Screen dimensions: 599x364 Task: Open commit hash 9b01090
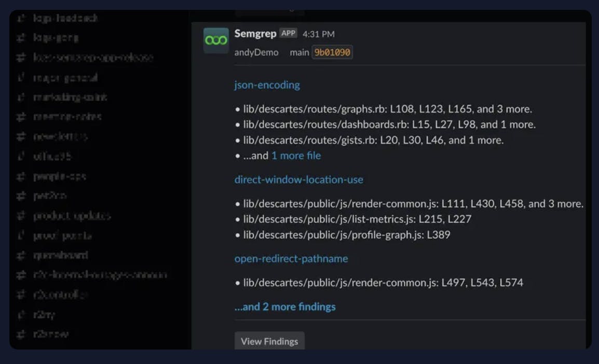click(332, 52)
